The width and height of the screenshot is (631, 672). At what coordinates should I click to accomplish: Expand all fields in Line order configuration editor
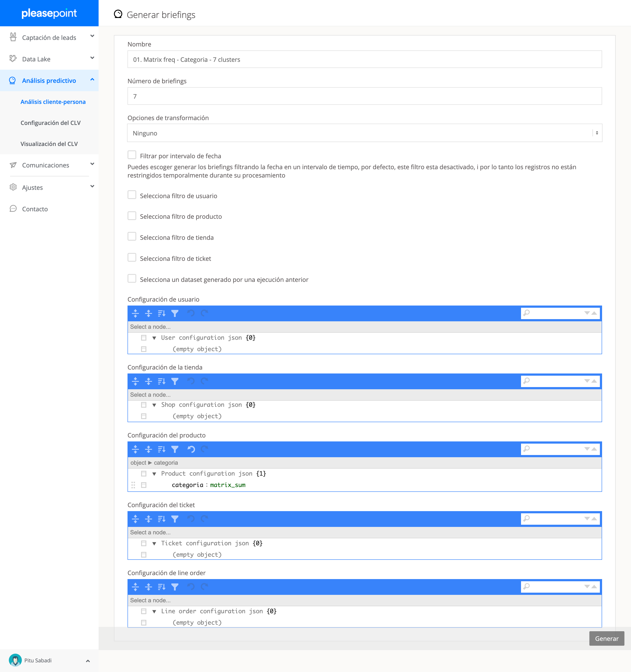click(x=135, y=587)
